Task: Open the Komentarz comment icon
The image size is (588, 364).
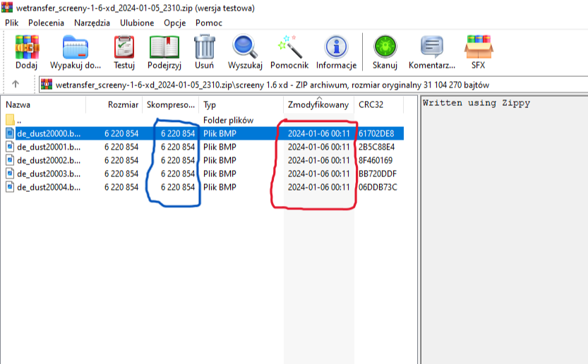Action: pyautogui.click(x=431, y=47)
